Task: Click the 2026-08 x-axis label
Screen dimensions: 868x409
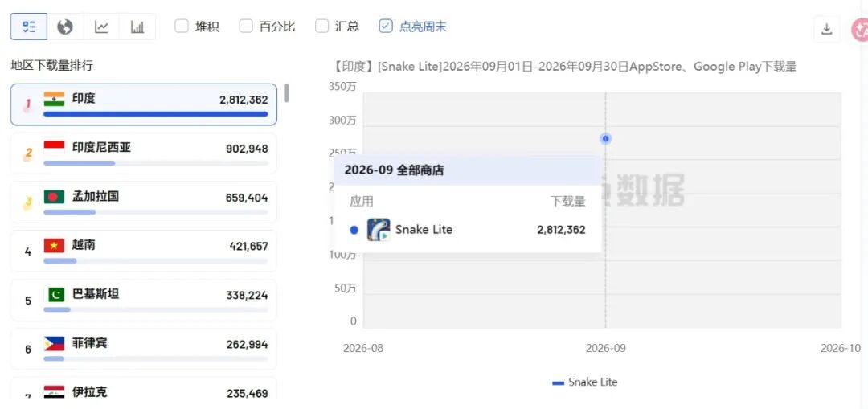Action: click(363, 348)
